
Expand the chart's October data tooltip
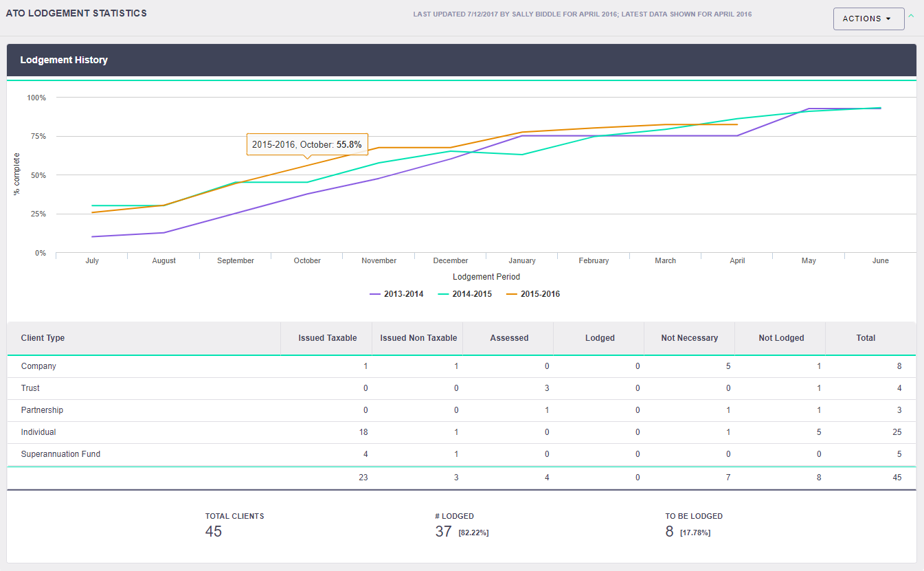pyautogui.click(x=307, y=144)
